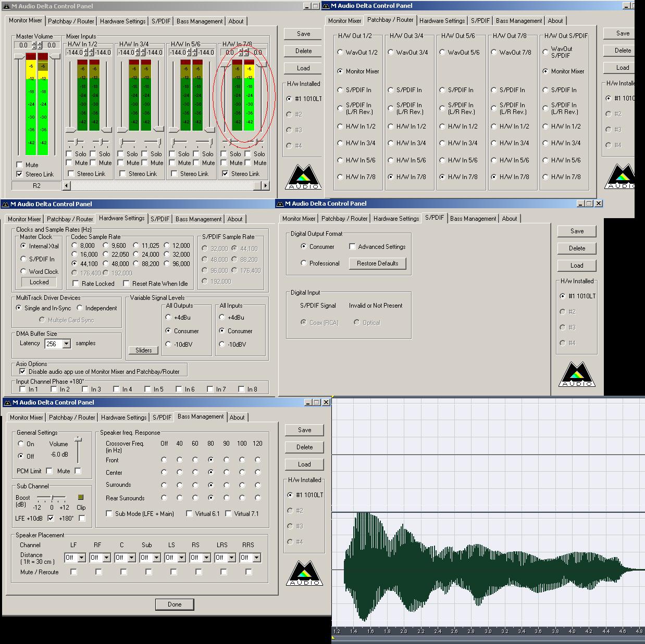Open Monitor Mixer tab in Bass Management window
Screen dimensions: 645x644
[26, 418]
